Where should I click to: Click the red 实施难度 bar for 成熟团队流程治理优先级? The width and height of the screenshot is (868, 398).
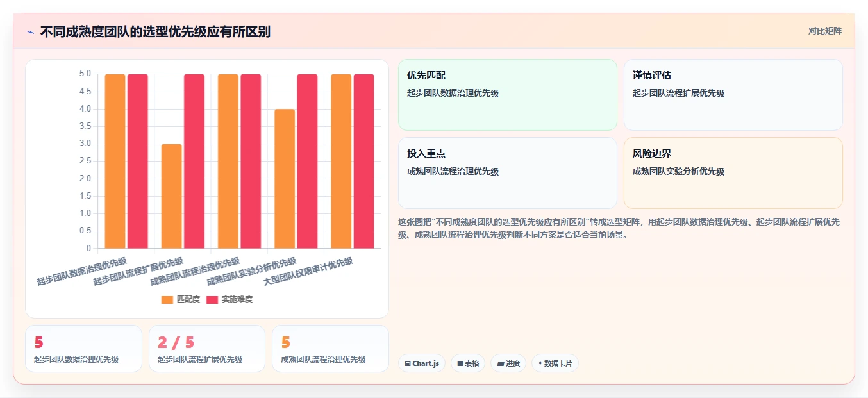[251, 161]
